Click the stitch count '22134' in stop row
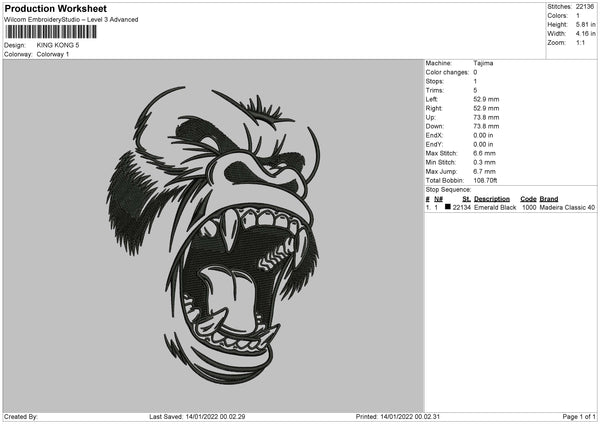This screenshot has width=600, height=424. [461, 207]
